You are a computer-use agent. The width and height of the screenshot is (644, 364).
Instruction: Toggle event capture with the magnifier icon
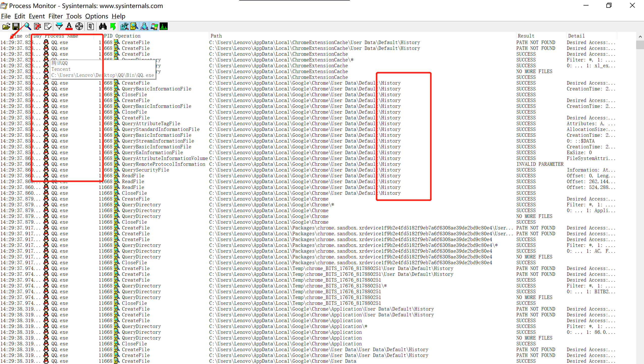coord(27,26)
